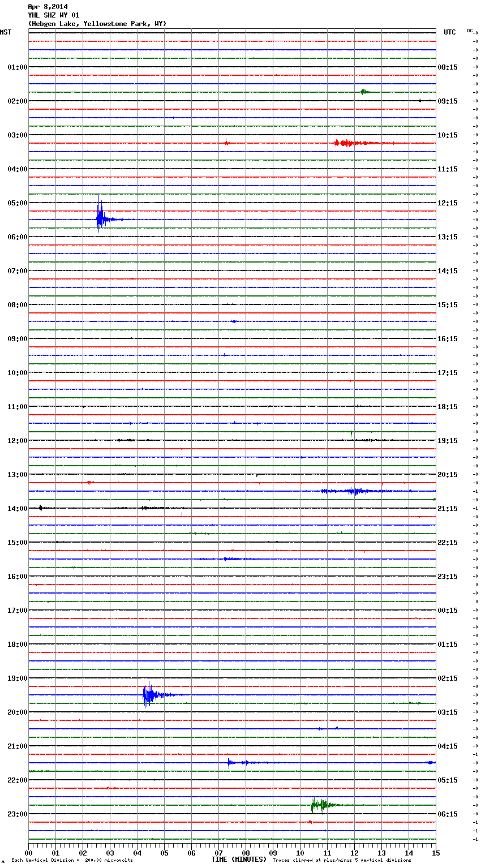Click the "07:00" MST hour label
Screen dimensions: 481x868
[x=18, y=271]
